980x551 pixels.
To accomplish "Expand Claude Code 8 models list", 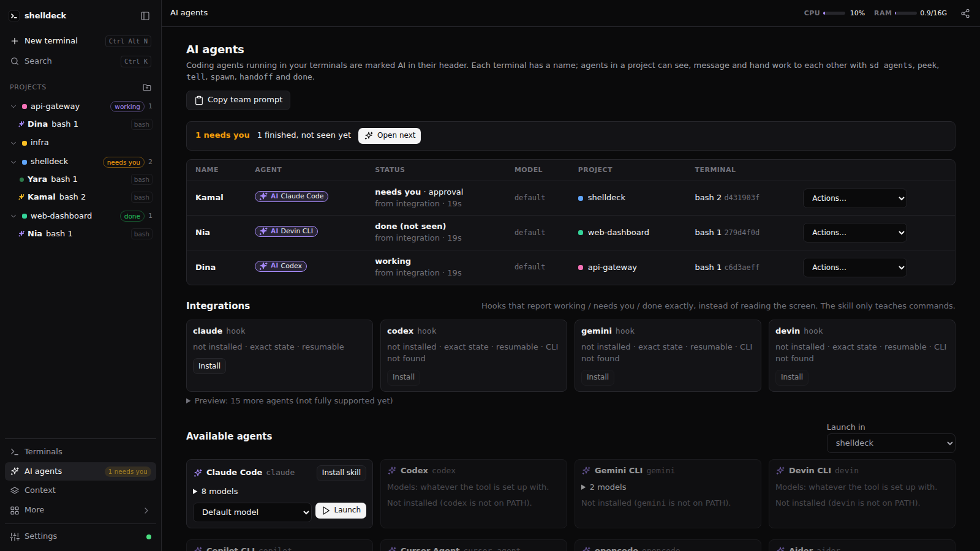I will [216, 492].
